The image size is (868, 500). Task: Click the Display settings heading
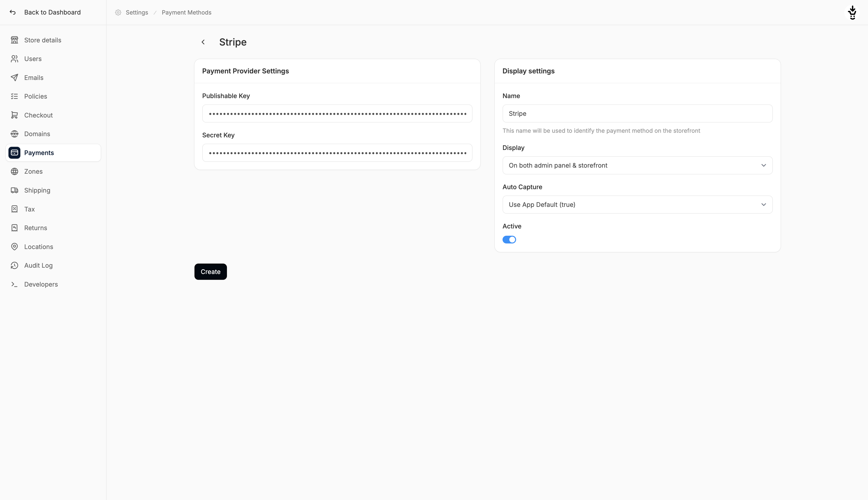(x=528, y=71)
